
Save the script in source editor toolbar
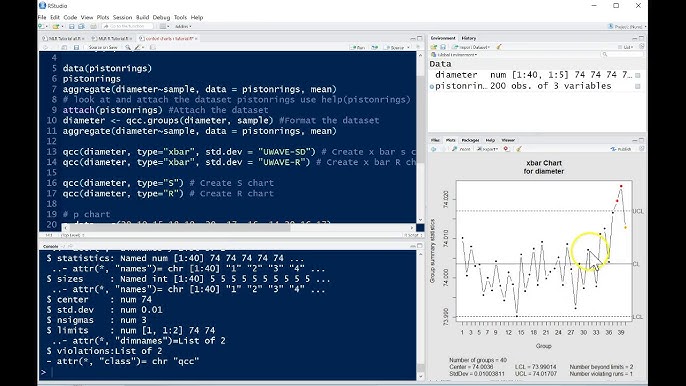tap(76, 47)
